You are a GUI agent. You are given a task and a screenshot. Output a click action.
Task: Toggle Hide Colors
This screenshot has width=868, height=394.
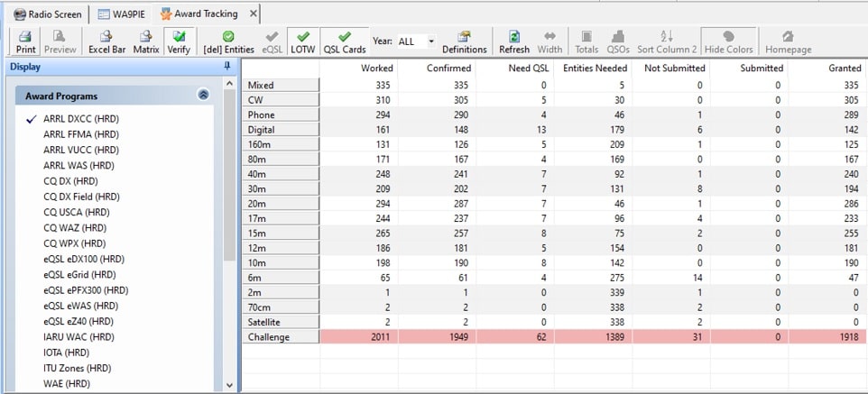[x=728, y=42]
